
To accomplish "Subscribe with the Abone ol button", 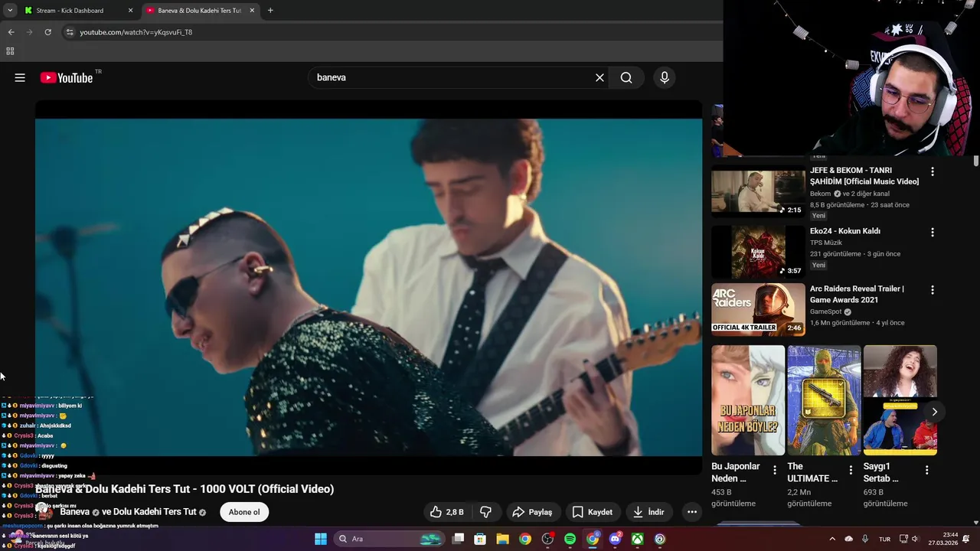I will point(244,512).
